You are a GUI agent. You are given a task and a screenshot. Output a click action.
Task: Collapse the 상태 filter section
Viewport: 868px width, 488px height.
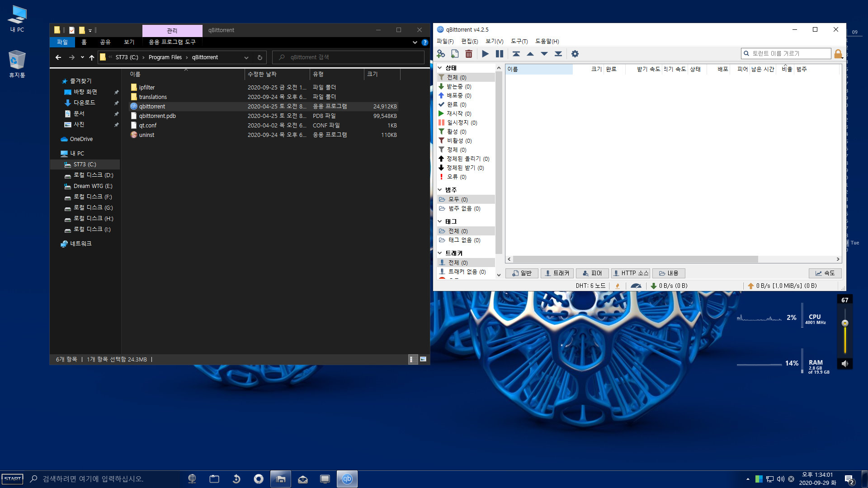pos(440,68)
